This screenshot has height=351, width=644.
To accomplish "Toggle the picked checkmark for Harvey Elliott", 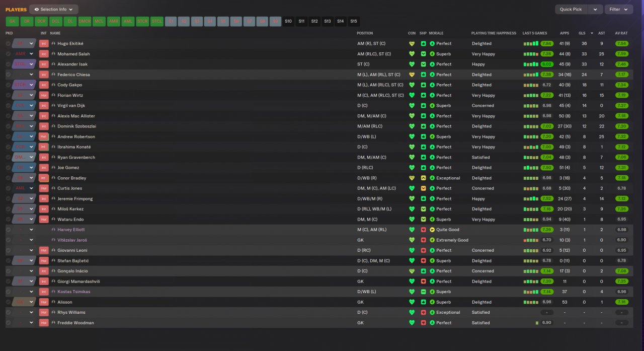I will [8, 230].
